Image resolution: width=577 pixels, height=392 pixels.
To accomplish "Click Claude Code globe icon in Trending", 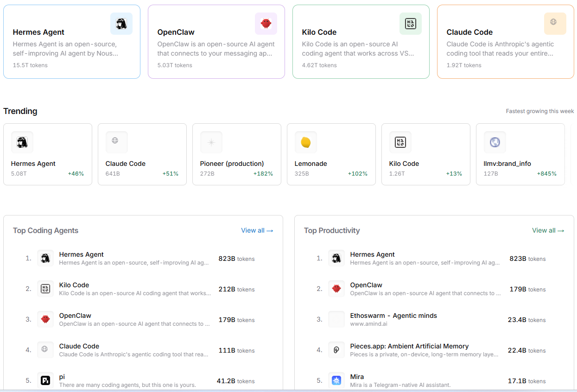I will 117,142.
